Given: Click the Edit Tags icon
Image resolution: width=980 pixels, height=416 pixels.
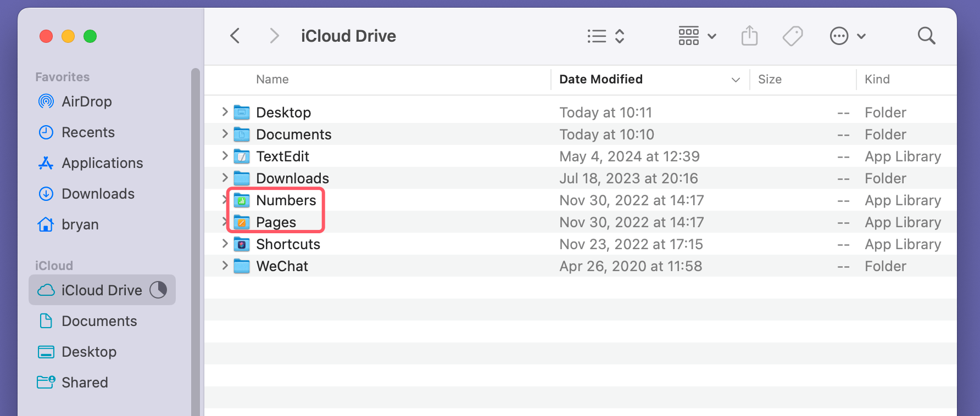Looking at the screenshot, I should coord(793,36).
